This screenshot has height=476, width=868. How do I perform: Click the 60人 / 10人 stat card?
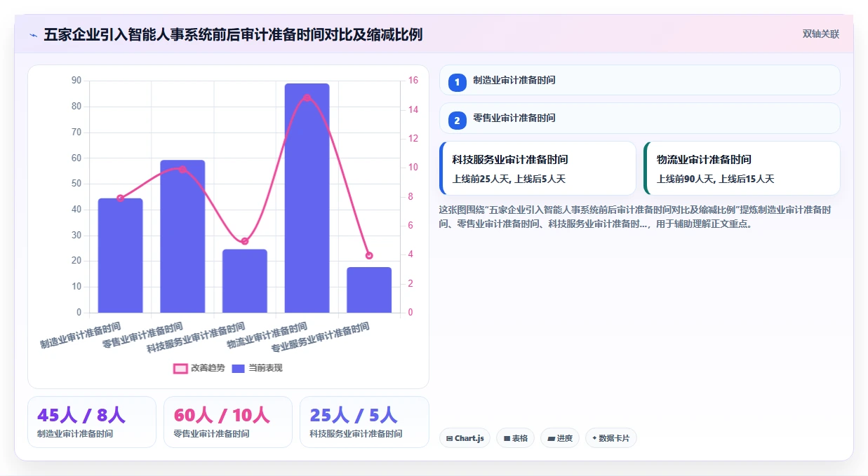click(x=228, y=422)
